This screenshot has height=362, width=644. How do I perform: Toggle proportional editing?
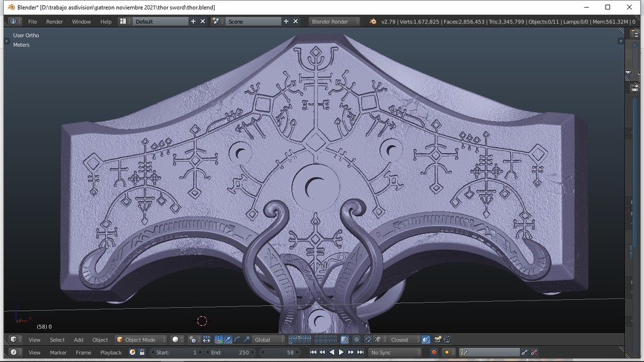(356, 340)
